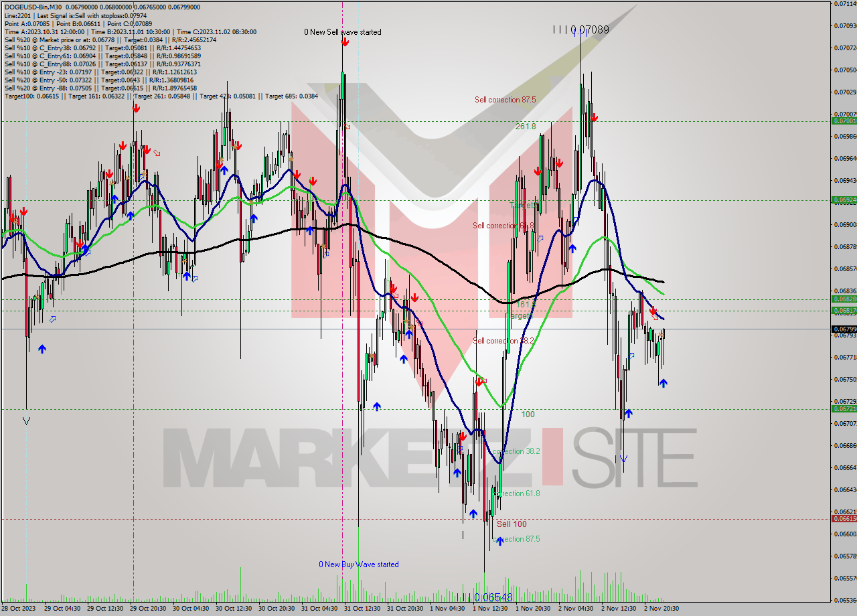Click the black 'V' wave marker at left
Screen dimensions: 857x616
[x=26, y=420]
